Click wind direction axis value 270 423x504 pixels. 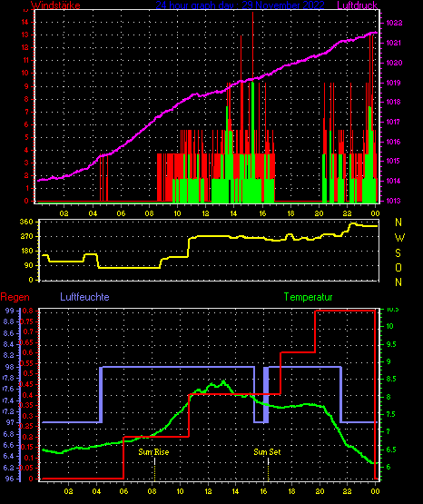(26, 236)
